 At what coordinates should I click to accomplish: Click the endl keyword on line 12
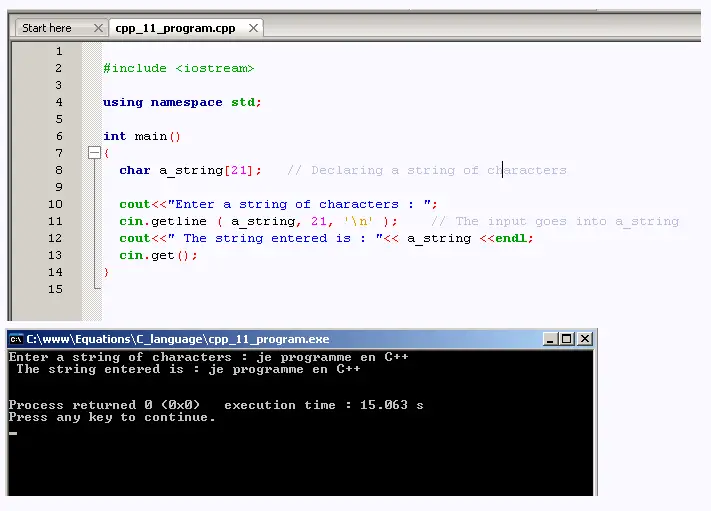tap(511, 238)
